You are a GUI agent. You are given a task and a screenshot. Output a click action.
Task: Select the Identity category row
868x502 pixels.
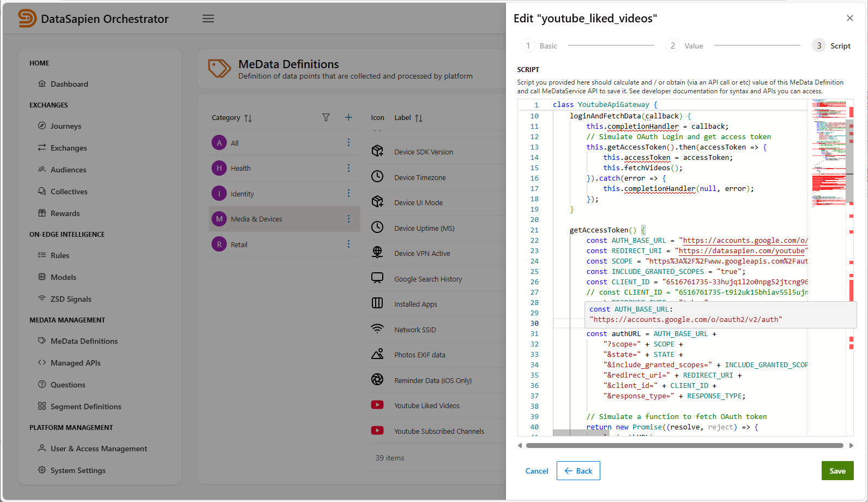pyautogui.click(x=284, y=194)
